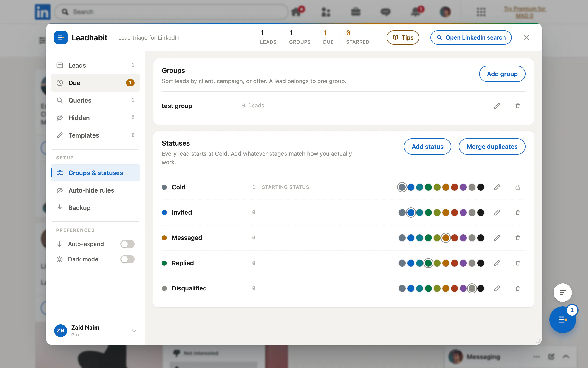This screenshot has width=588, height=368.
Task: Open the Hidden section in sidebar
Action: coord(95,118)
